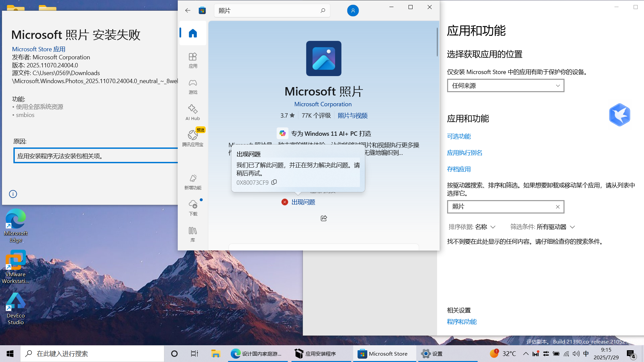Image resolution: width=644 pixels, height=362 pixels.
Task: Clear the 照片 search box with the X
Action: coord(558,207)
